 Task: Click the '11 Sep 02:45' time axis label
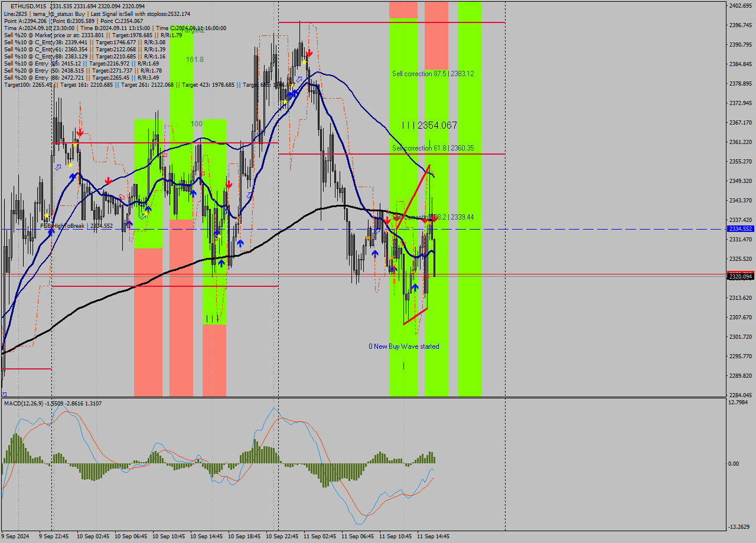tap(320, 537)
